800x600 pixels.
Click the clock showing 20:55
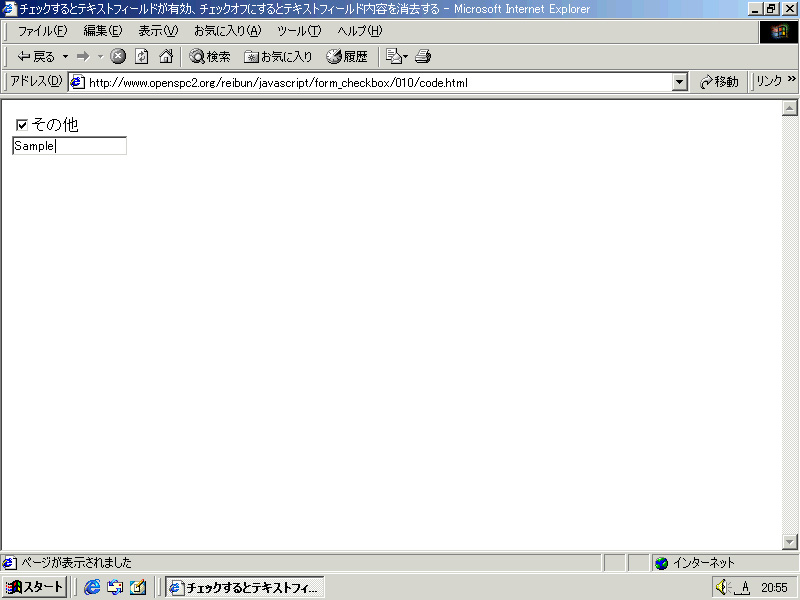tap(774, 588)
